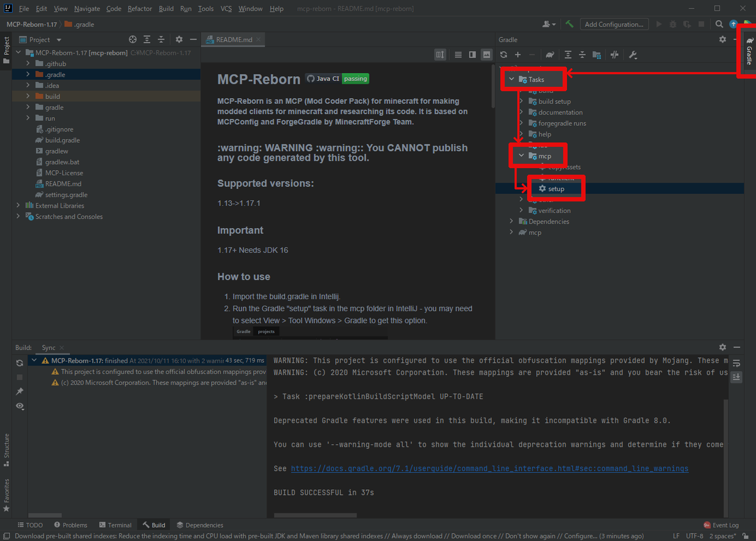This screenshot has width=756, height=541.
Task: Open Build panel gear settings
Action: pos(723,347)
